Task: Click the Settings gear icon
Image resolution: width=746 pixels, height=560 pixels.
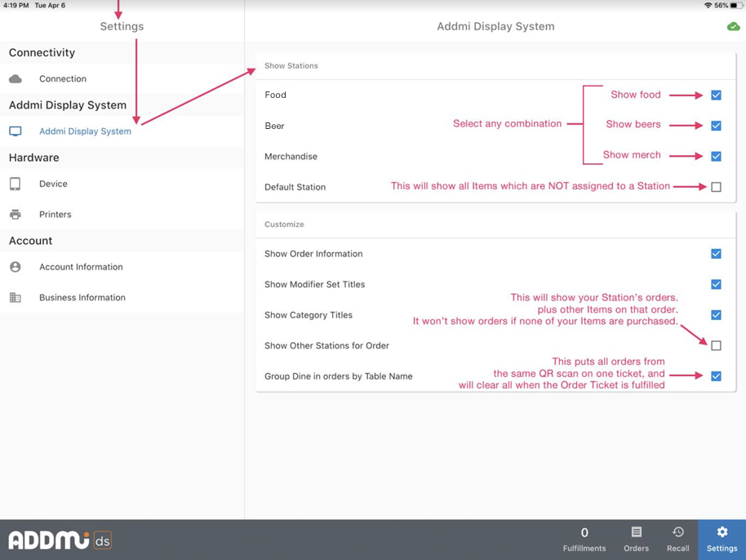Action: pos(722,532)
